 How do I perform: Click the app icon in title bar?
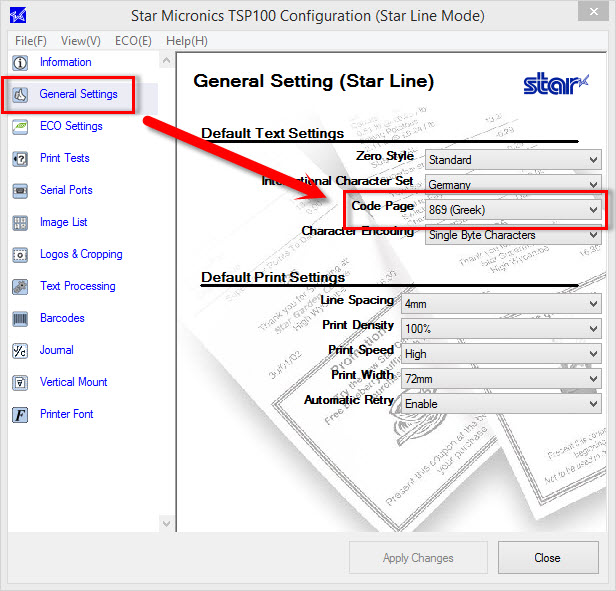click(18, 16)
